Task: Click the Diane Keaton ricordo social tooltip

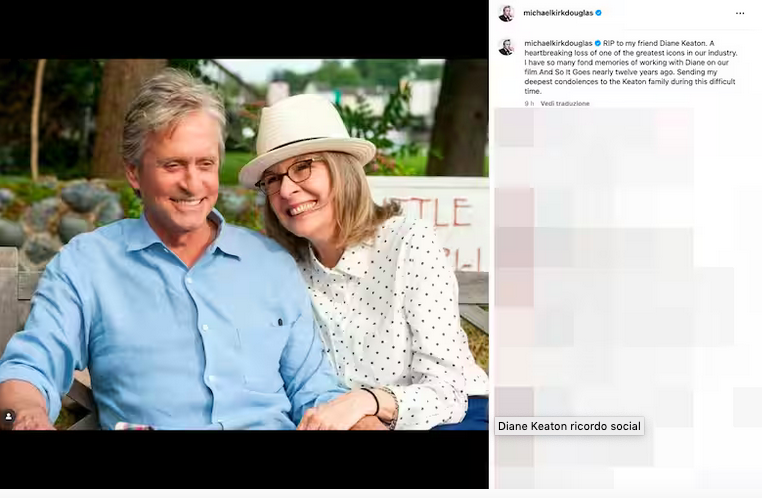Action: click(569, 426)
